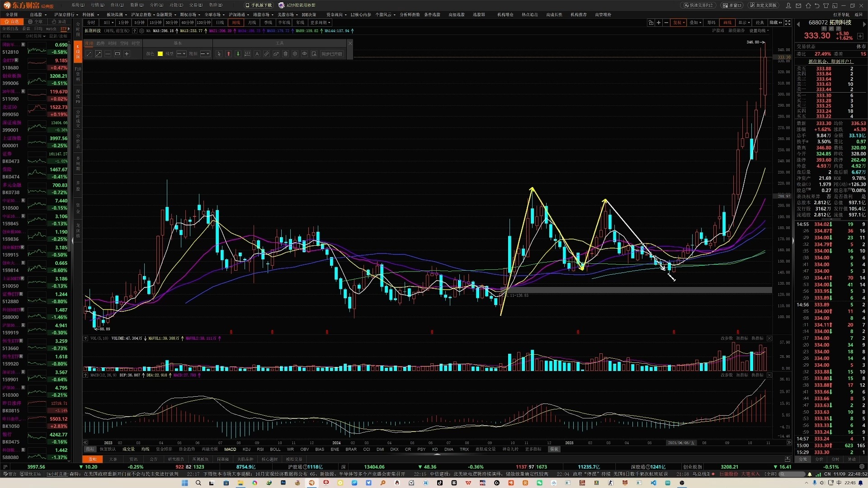The image size is (868, 488).
Task: Click the green down-arrow marker tool
Action: [238, 54]
